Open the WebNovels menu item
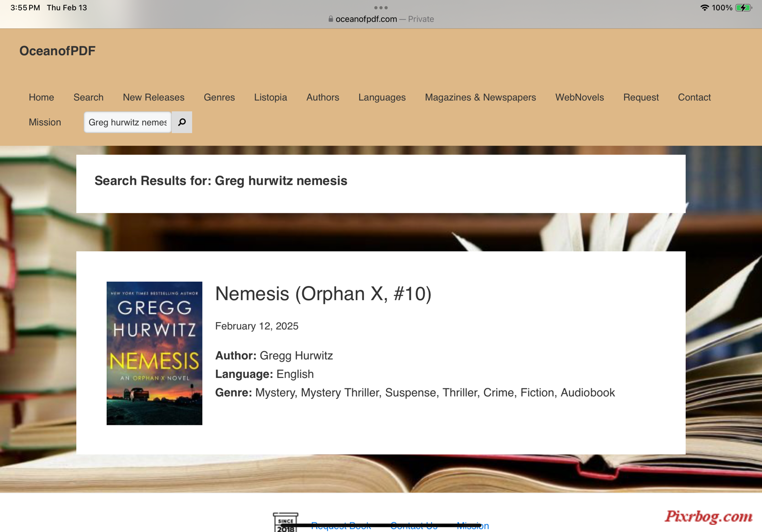 [x=580, y=97]
